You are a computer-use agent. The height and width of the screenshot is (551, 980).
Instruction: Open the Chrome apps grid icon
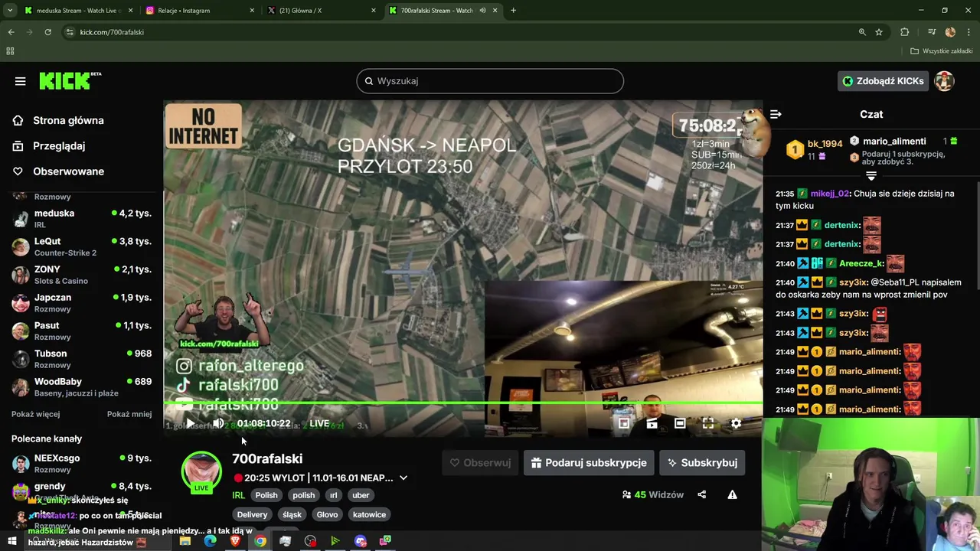10,51
